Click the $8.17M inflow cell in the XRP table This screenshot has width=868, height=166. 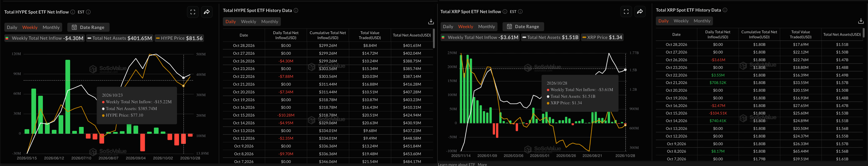tap(718, 151)
